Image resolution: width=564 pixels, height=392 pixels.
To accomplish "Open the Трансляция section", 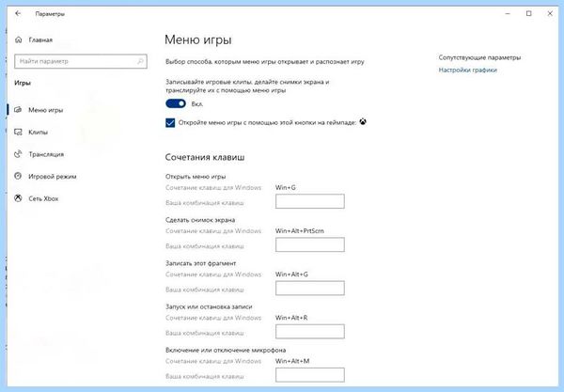I will 46,154.
